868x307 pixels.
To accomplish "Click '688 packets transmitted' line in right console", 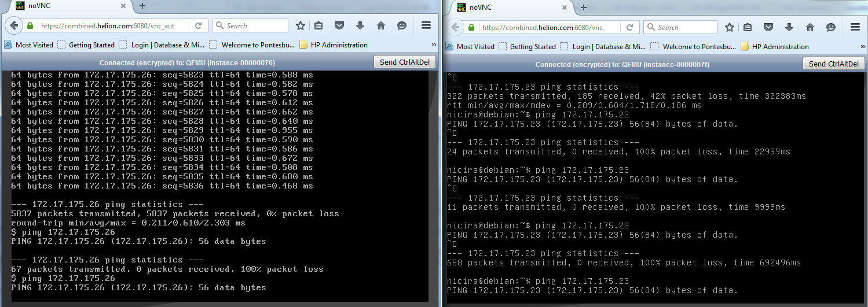I will (x=624, y=262).
